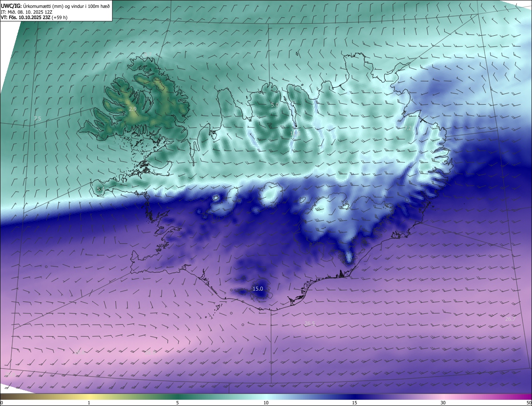Click the "10" tick on the color scale
The image size is (532, 406).
pyautogui.click(x=266, y=403)
